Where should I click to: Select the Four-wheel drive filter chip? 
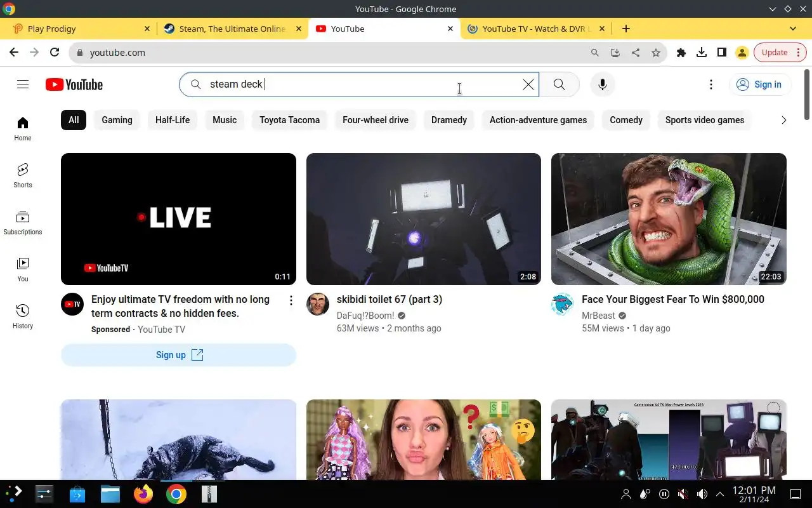pyautogui.click(x=376, y=120)
